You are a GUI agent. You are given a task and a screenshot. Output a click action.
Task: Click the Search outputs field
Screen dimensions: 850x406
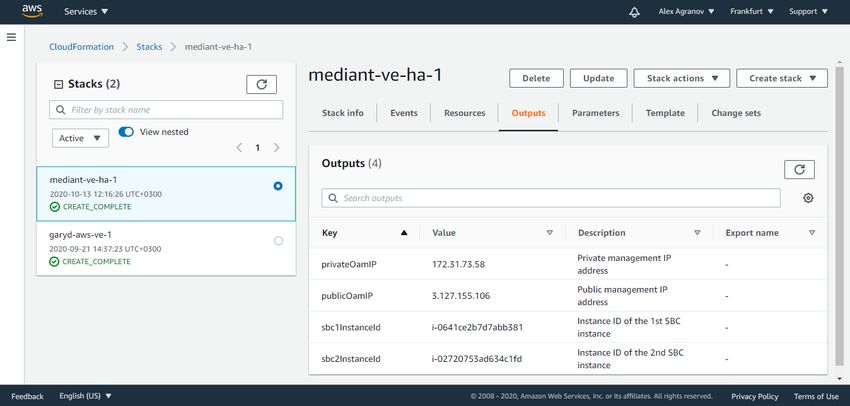tap(551, 198)
